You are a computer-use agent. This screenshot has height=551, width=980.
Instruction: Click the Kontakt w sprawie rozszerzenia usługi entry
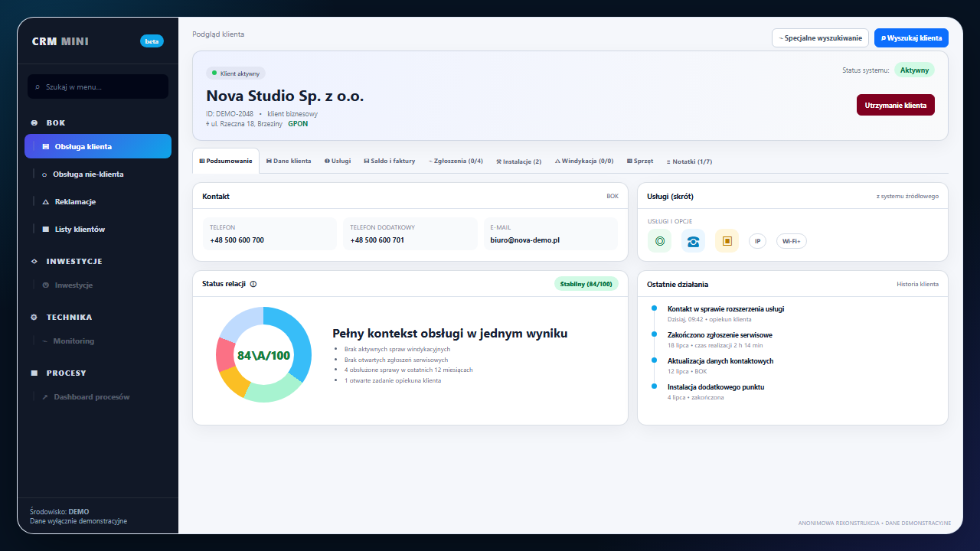726,309
